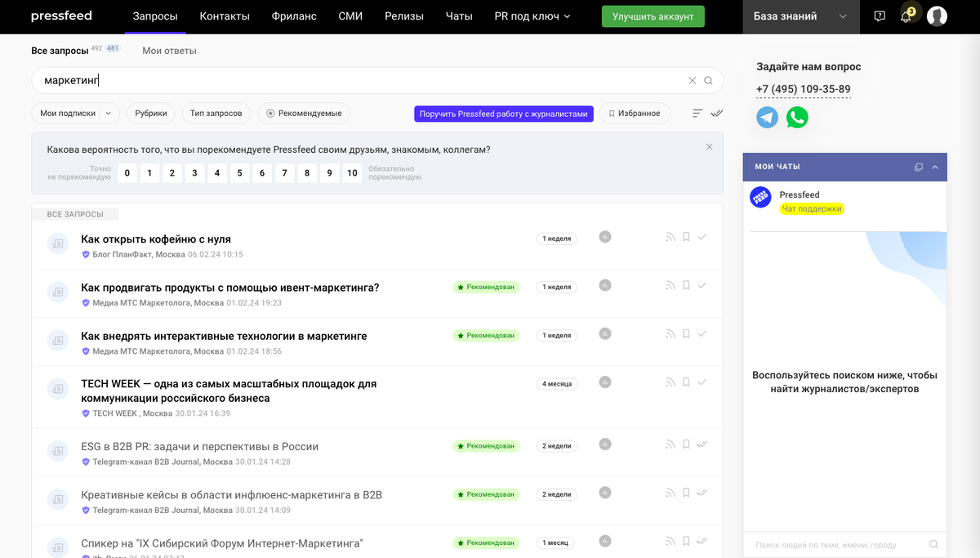The width and height of the screenshot is (980, 558).
Task: Open request 'Как внедрять интерактивные технологии в маркетинге'
Action: click(x=224, y=336)
